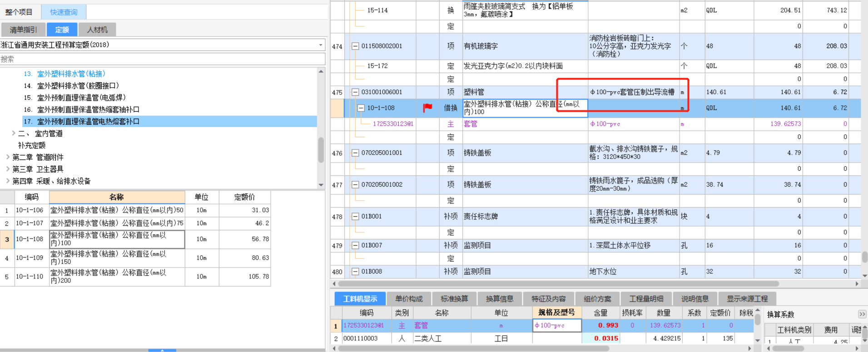Viewport: 868px width, 352px height.
Task: Open the 工程量明细 tab
Action: [x=646, y=298]
